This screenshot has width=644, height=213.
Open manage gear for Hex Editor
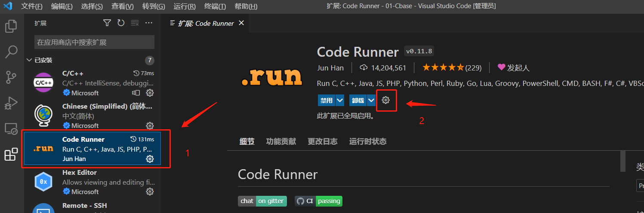150,192
